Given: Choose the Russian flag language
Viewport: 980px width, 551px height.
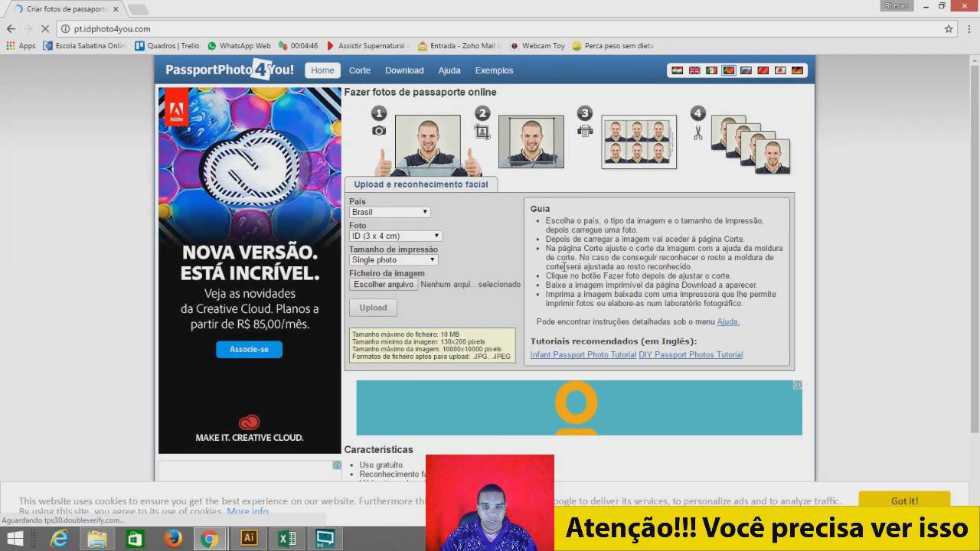Looking at the screenshot, I should [746, 70].
